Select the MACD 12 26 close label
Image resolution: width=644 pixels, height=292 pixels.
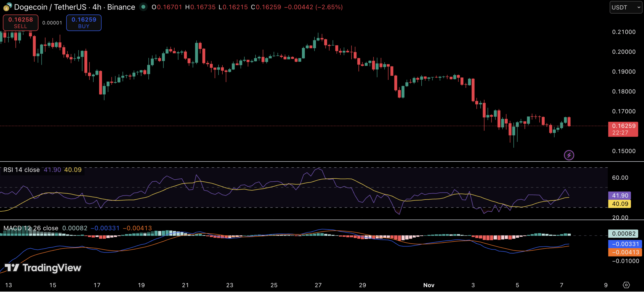[x=31, y=228]
